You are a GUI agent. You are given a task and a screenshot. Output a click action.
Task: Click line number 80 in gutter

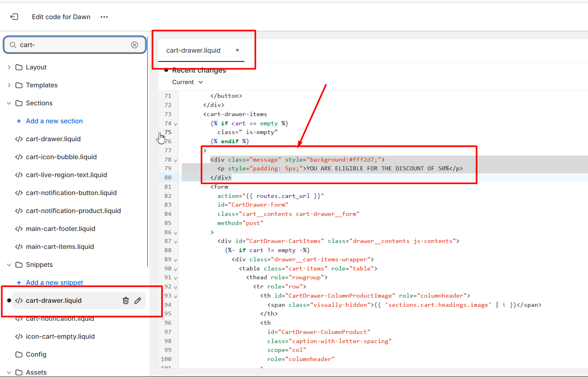(168, 178)
